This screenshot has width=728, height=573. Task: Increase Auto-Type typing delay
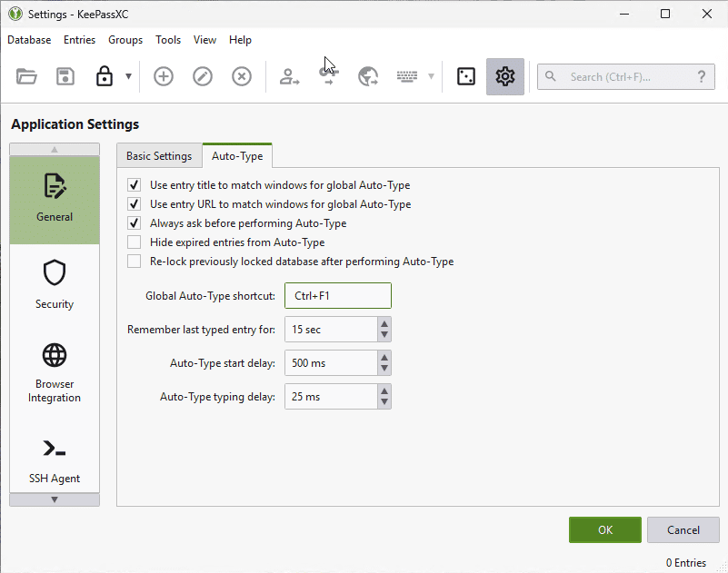(384, 390)
